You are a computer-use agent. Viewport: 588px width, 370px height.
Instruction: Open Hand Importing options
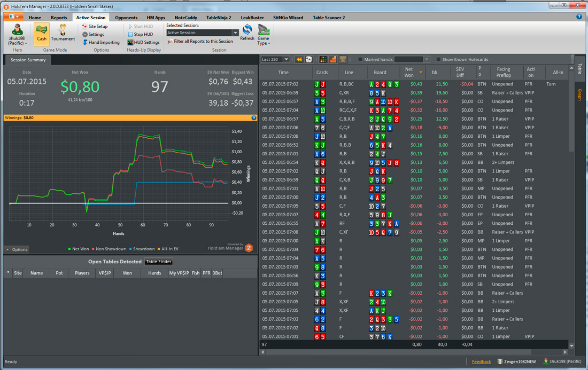point(101,42)
